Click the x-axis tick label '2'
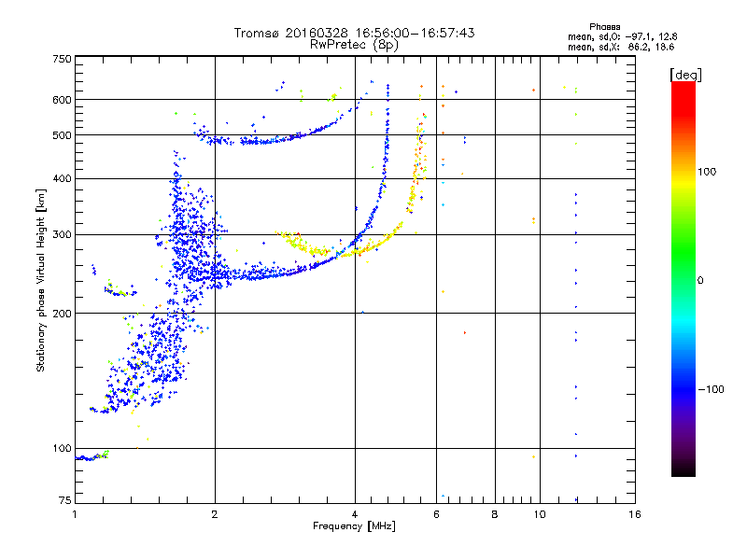Viewport: 747px width, 560px height. tap(215, 514)
